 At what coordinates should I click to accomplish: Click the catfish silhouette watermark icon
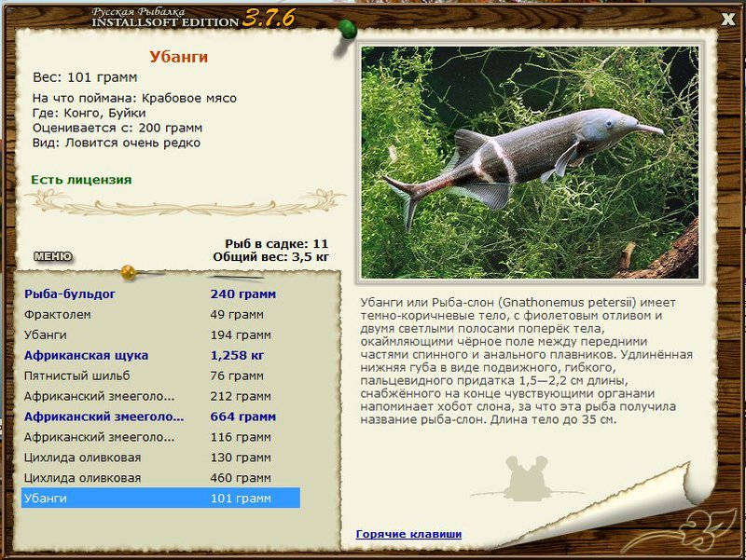tap(527, 479)
